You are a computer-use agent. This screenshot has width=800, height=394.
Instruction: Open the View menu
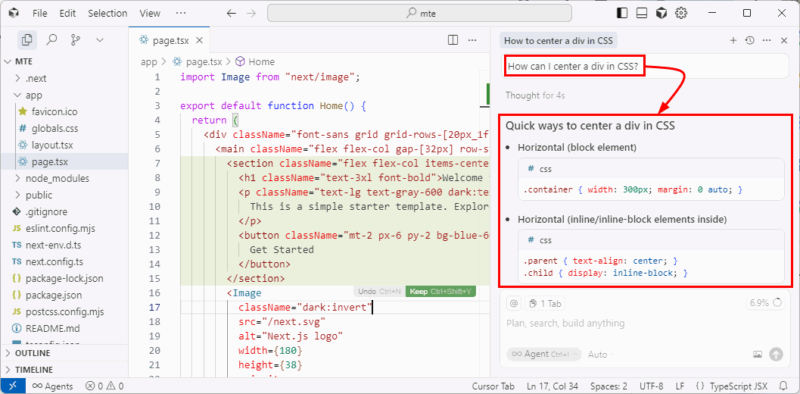click(x=149, y=13)
